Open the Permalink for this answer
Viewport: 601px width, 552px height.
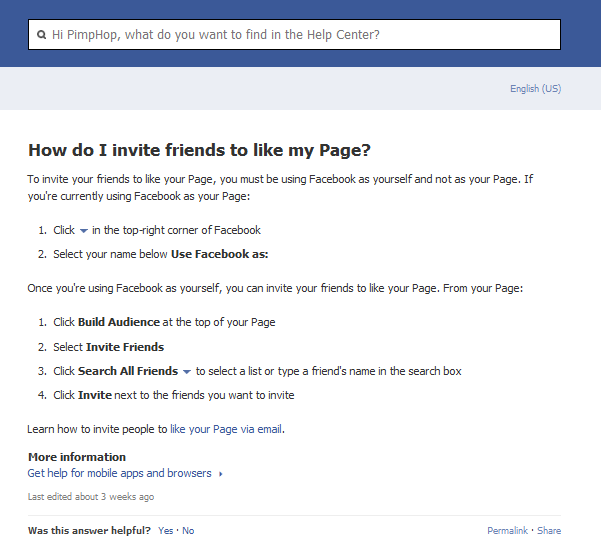click(507, 531)
